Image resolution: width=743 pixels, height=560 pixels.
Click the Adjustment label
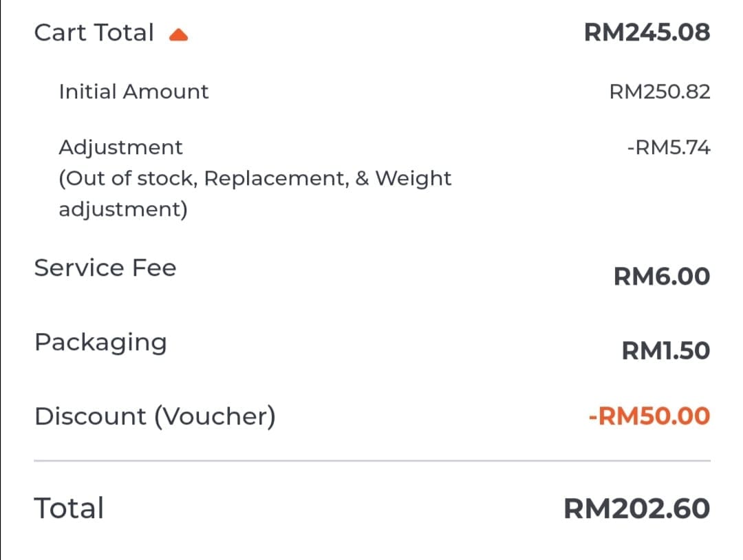click(120, 148)
